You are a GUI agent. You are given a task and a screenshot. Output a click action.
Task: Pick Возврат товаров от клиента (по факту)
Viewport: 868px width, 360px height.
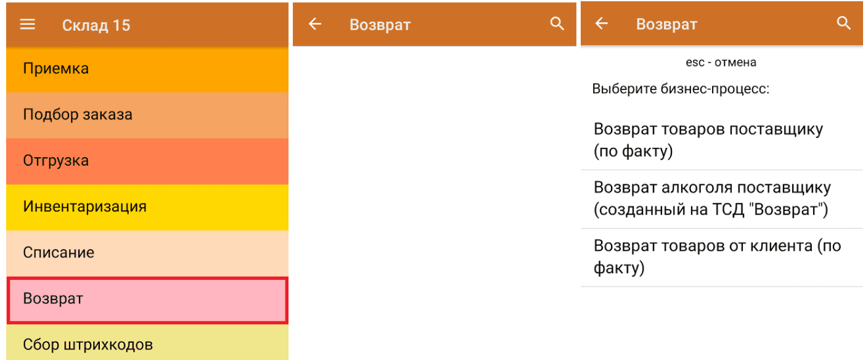click(721, 257)
